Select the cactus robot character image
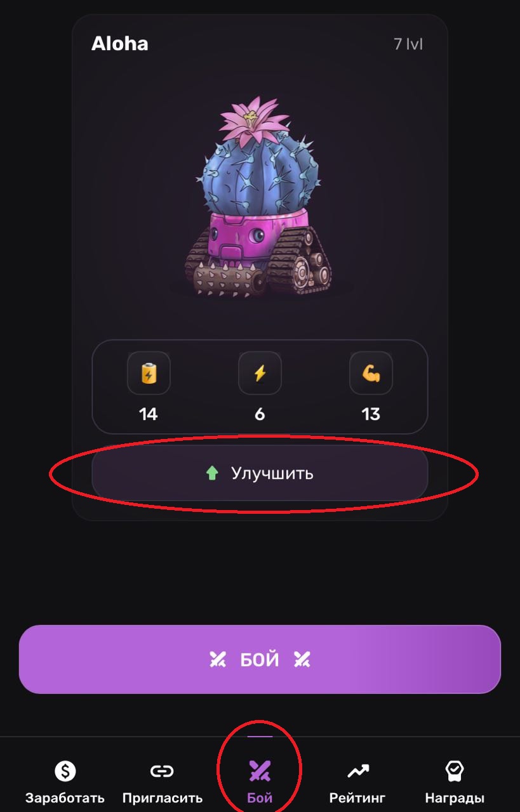This screenshot has width=520, height=812. (260, 197)
